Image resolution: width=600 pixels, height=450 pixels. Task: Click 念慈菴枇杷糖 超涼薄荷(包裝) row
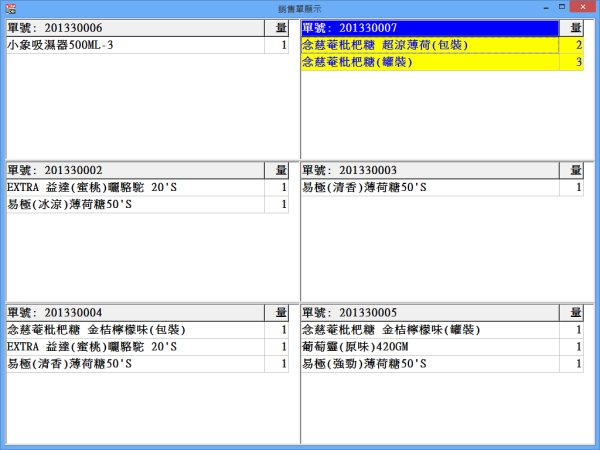442,45
